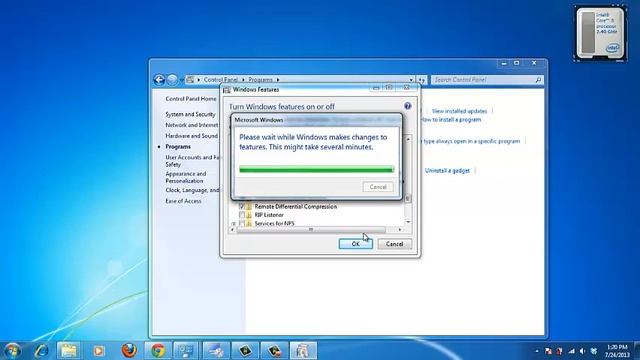
Task: Toggle RIP Listener checkbox
Action: 242,215
